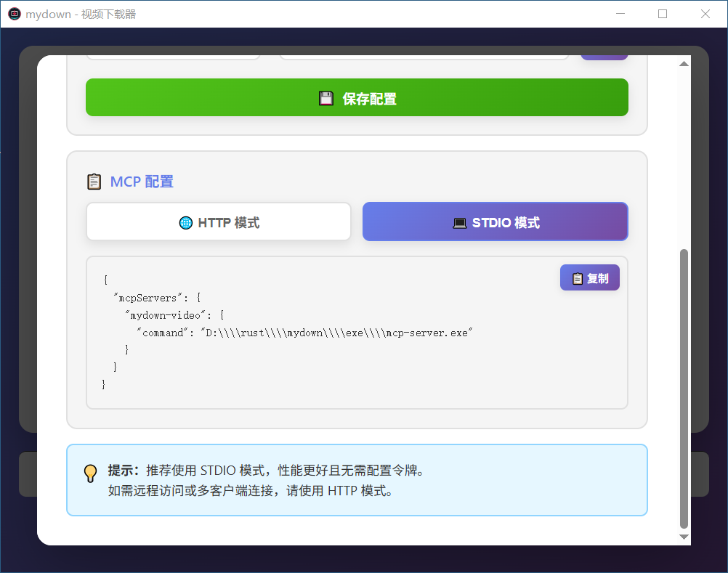728x573 pixels.
Task: Click the MCP 配置 heading text
Action: 142,182
